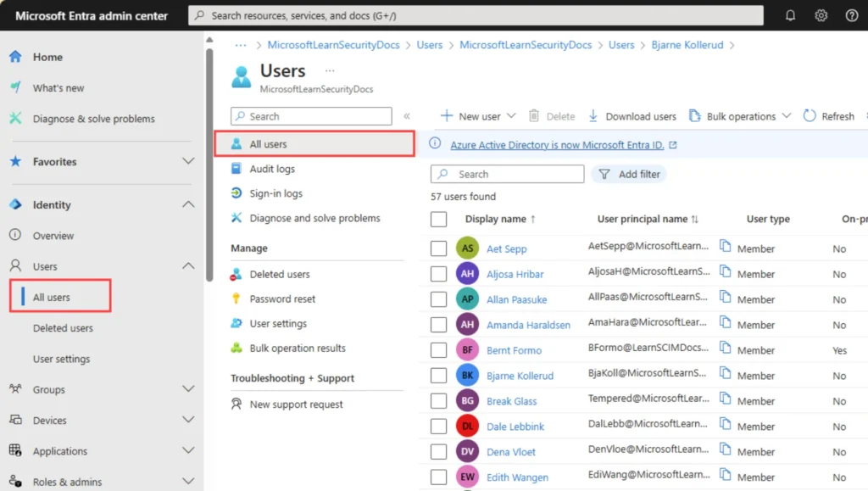This screenshot has width=868, height=491.
Task: Check the box for Aljosa Hribar
Action: point(438,273)
